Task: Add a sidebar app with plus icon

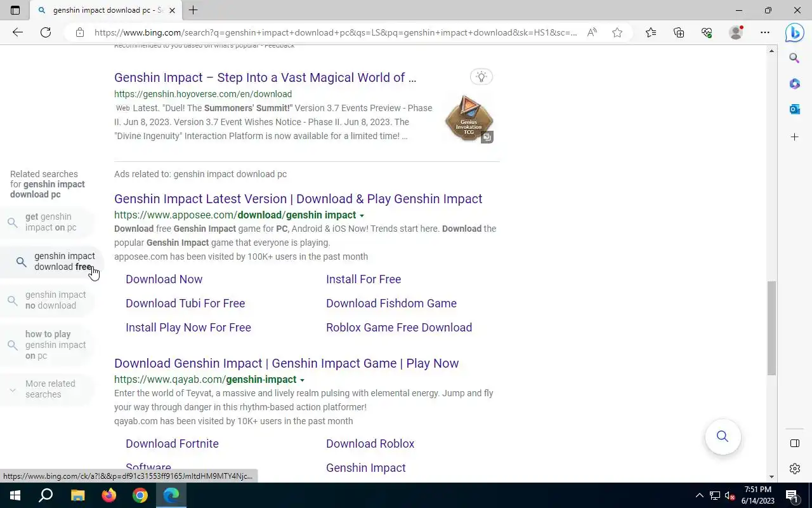Action: pos(794,137)
